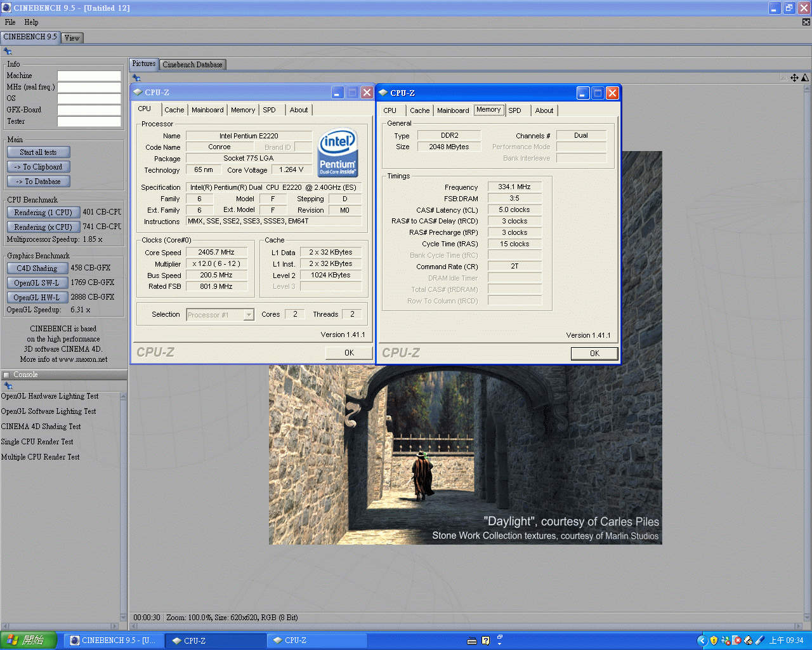This screenshot has width=812, height=650.
Task: Click 'CINEMA 4D Shading Test' console entry
Action: (x=41, y=427)
